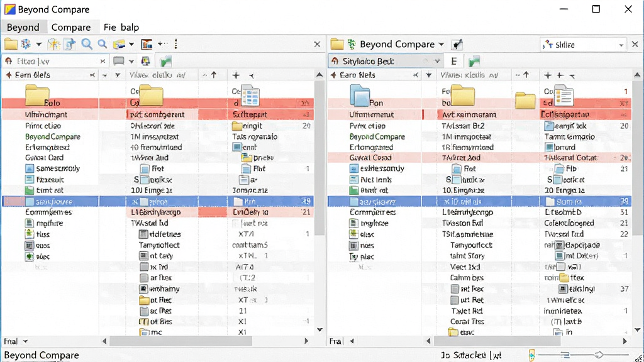Close the left pane with its X
Image resolution: width=644 pixels, height=362 pixels.
click(x=317, y=44)
